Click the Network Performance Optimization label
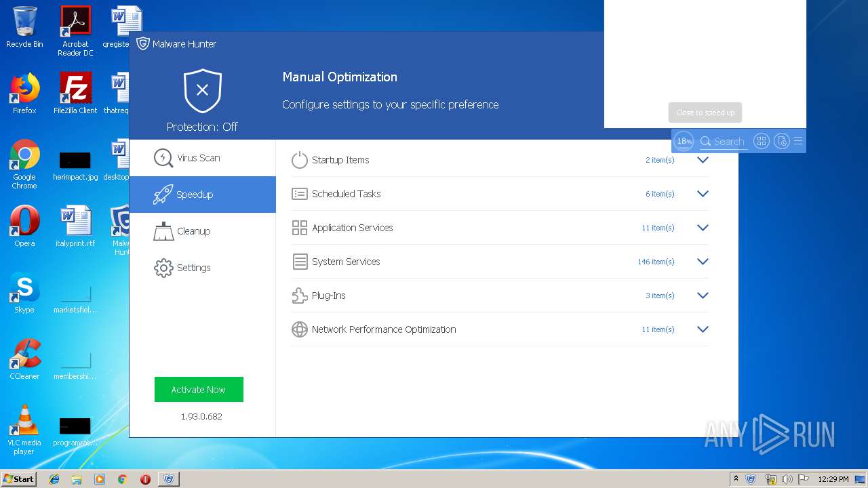The width and height of the screenshot is (868, 488). pyautogui.click(x=384, y=329)
